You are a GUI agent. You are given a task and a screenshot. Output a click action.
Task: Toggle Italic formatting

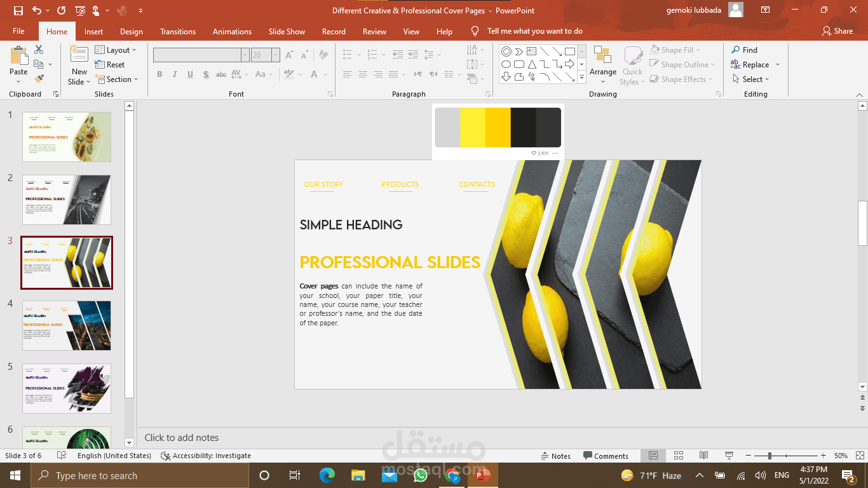(175, 74)
